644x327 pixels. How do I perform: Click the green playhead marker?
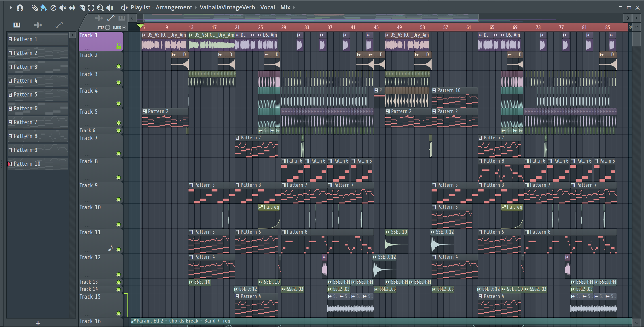click(140, 25)
